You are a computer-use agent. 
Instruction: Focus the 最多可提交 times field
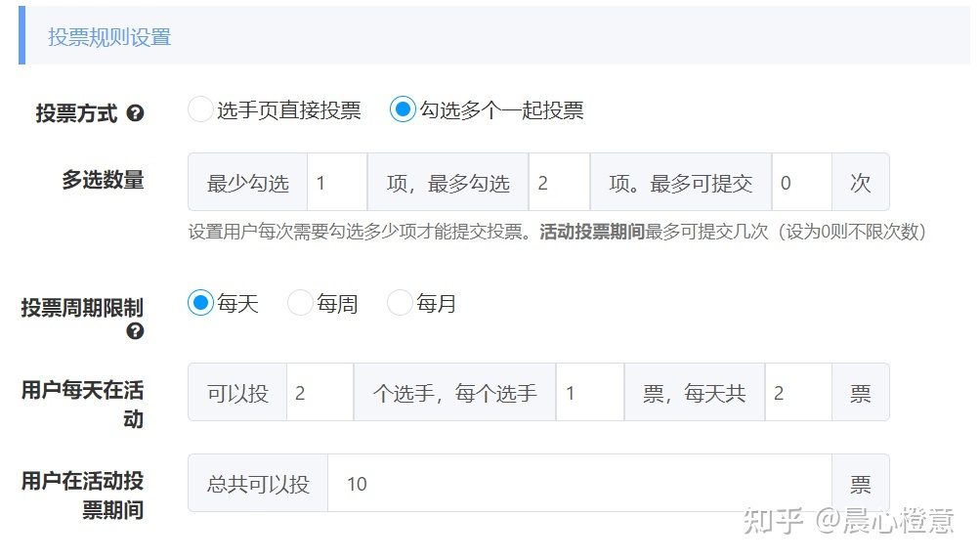coord(801,183)
